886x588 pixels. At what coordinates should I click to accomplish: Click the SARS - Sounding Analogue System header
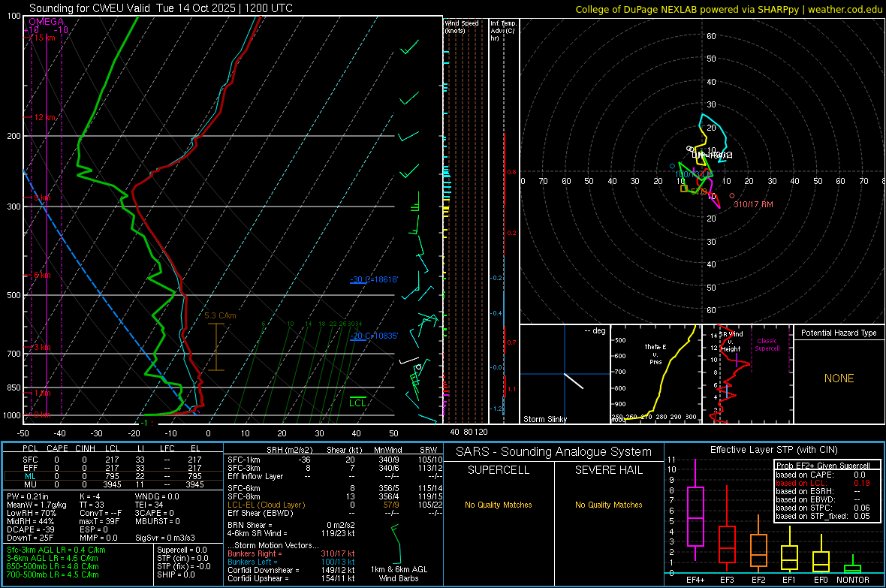pos(554,452)
